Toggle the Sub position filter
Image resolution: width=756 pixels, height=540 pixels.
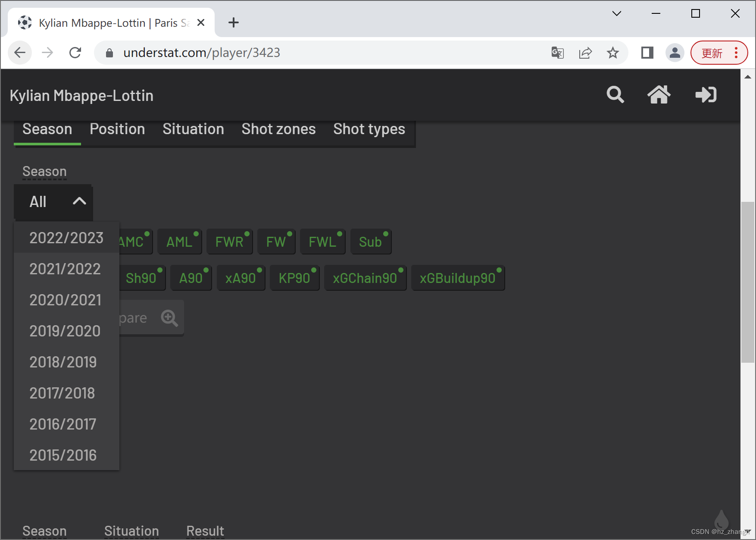pos(371,242)
